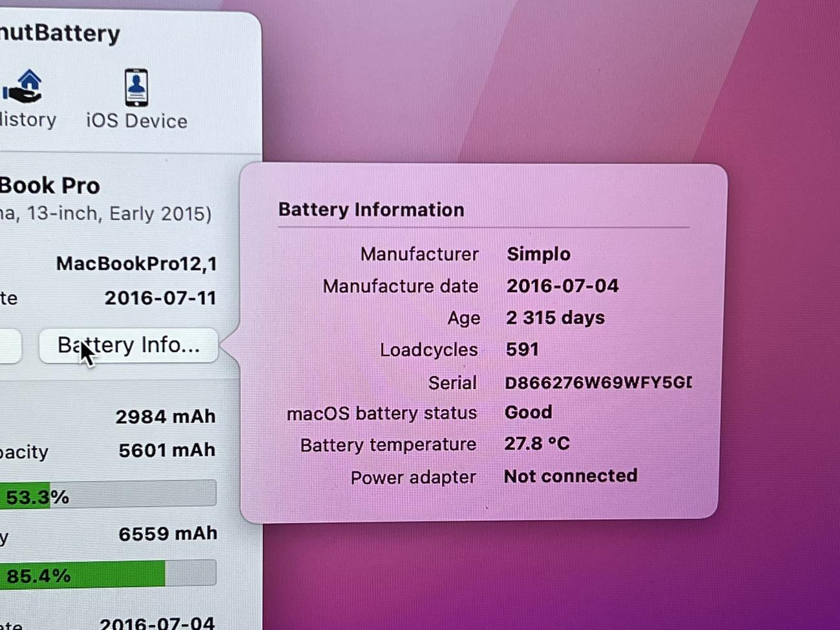Select design capacity '6559 mAh'
840x630 pixels.
tap(167, 534)
